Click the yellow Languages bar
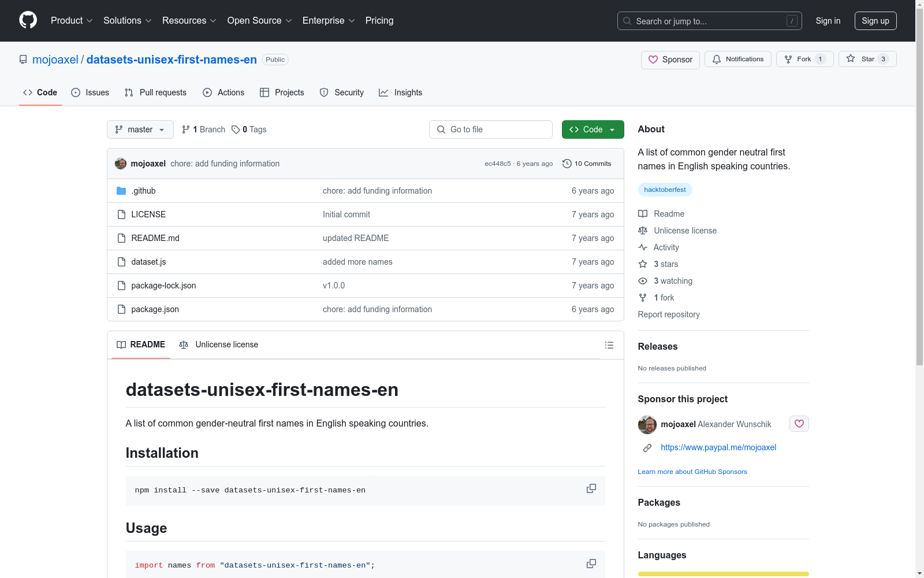This screenshot has width=924, height=578. pyautogui.click(x=724, y=574)
